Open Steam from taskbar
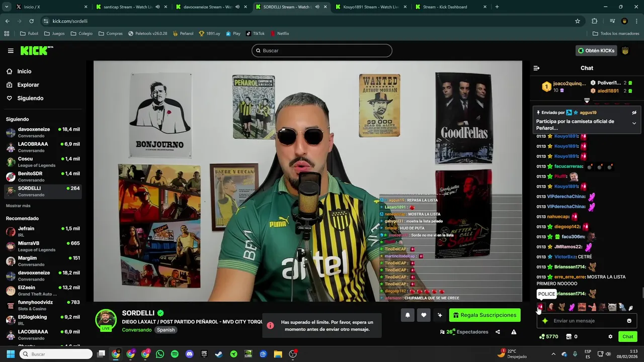 point(219,354)
